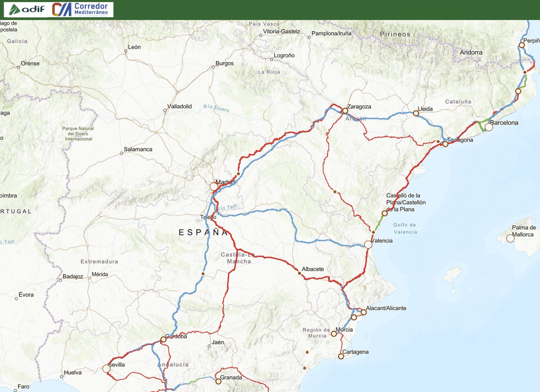
Task: Select the Madrid station marker
Action: point(214,187)
